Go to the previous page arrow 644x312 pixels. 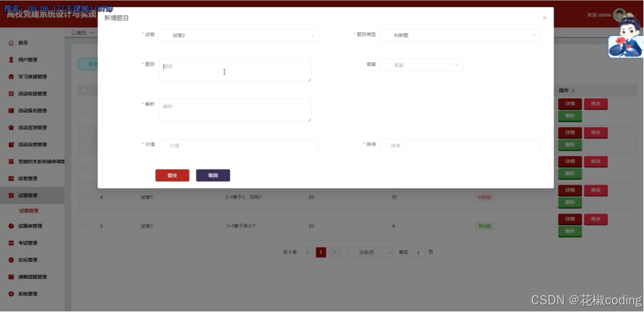pyautogui.click(x=307, y=253)
